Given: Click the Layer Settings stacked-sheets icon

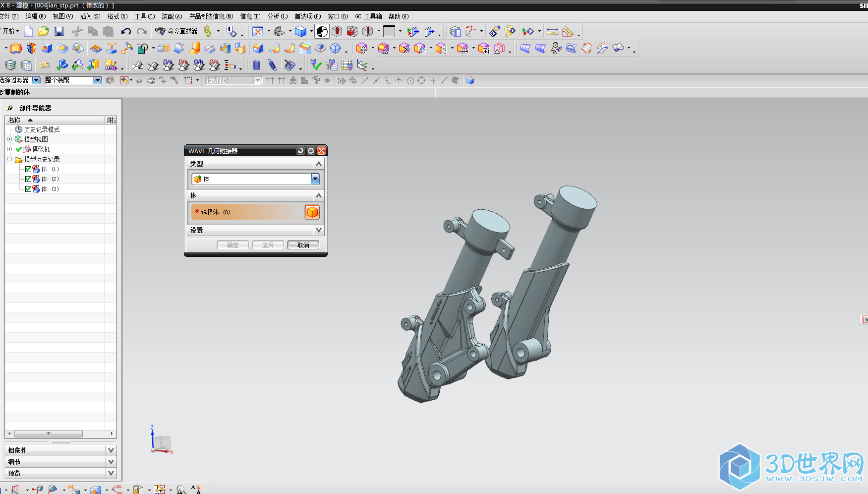Looking at the screenshot, I should tap(10, 65).
